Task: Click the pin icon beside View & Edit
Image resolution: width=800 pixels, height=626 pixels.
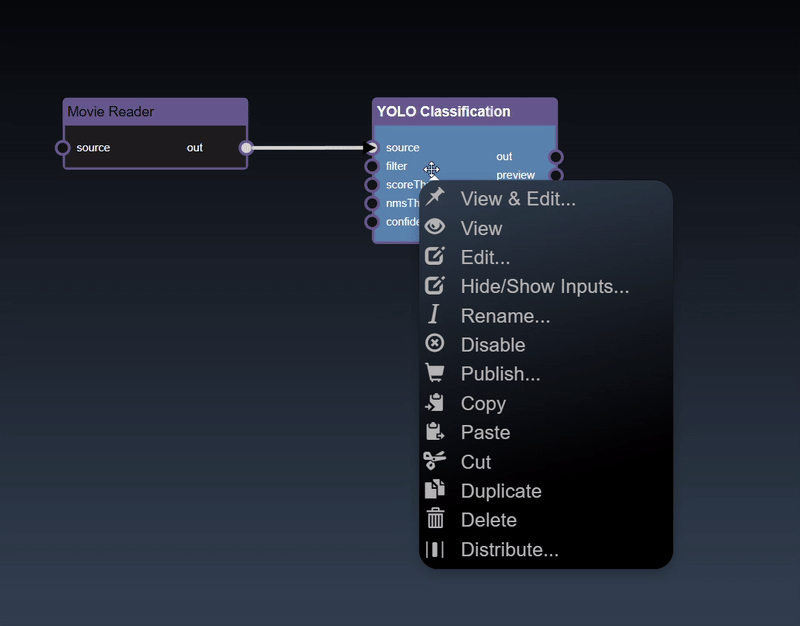Action: point(434,198)
